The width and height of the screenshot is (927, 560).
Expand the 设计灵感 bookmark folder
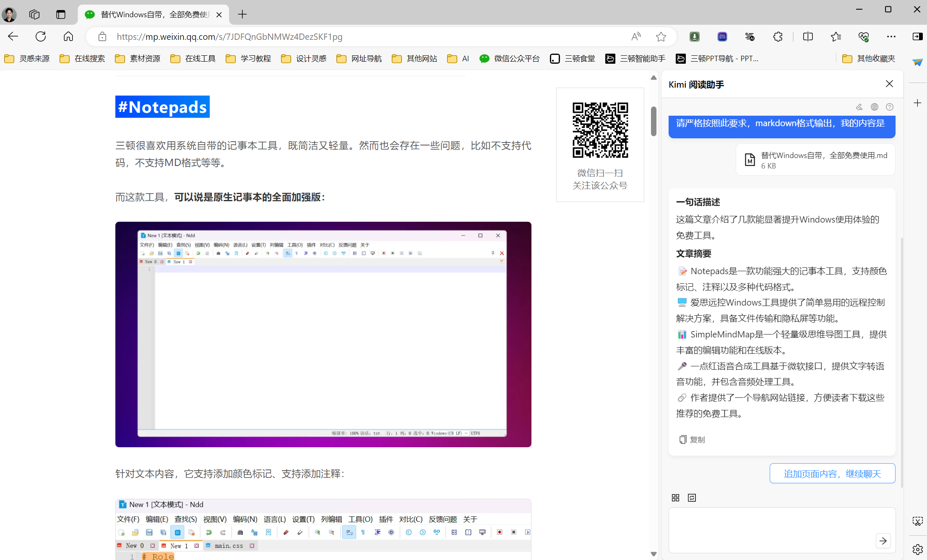304,58
